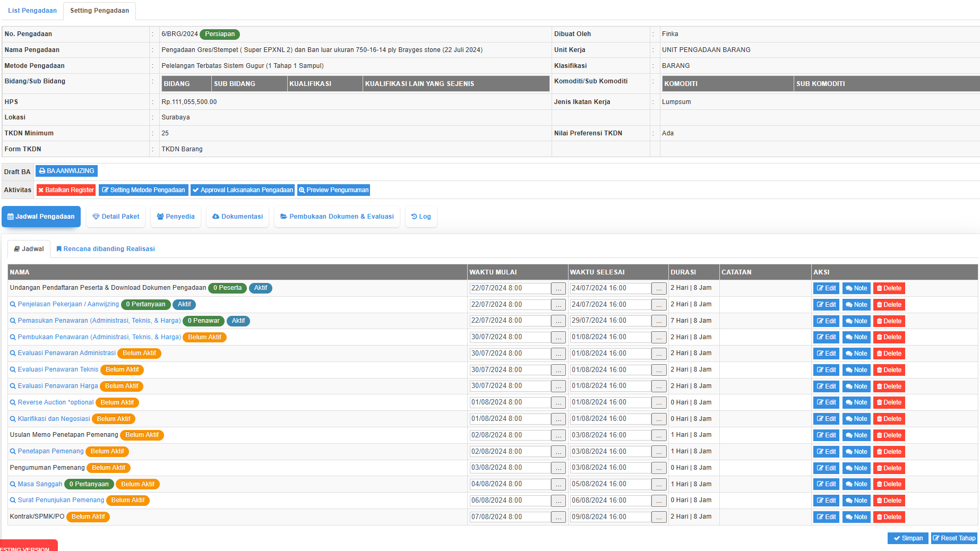The height and width of the screenshot is (551, 980).
Task: Add Note to Penetapan Pemenang row
Action: click(856, 452)
